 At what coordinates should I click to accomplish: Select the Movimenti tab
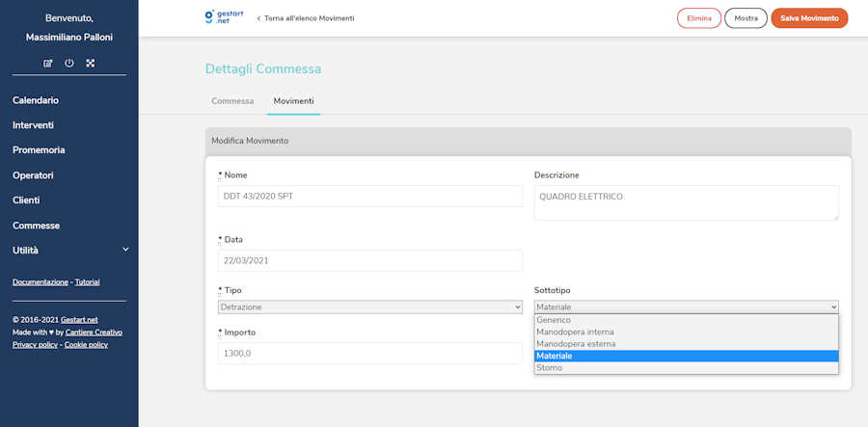(x=293, y=101)
